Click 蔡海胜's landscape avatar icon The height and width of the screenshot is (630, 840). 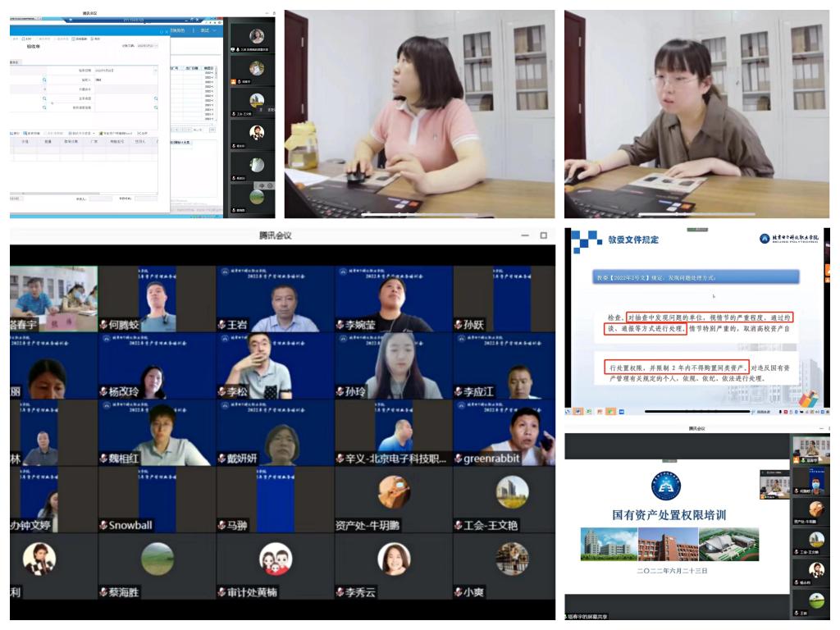[x=157, y=559]
